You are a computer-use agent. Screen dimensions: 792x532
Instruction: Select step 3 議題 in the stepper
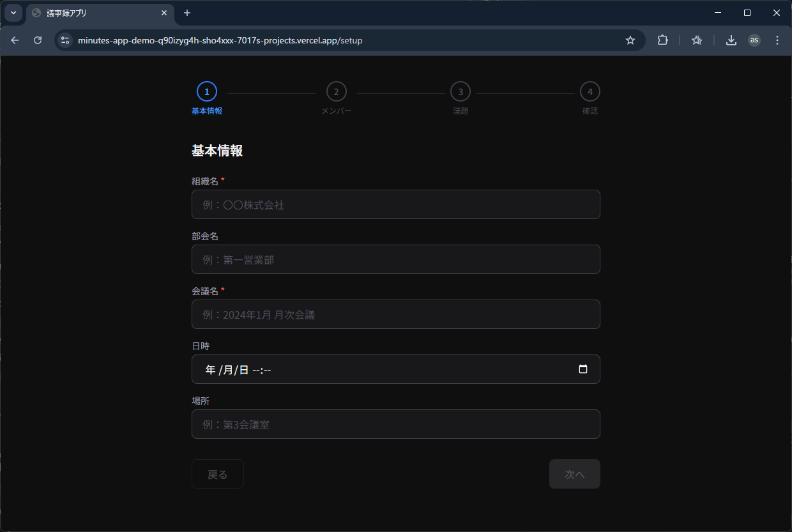(460, 92)
